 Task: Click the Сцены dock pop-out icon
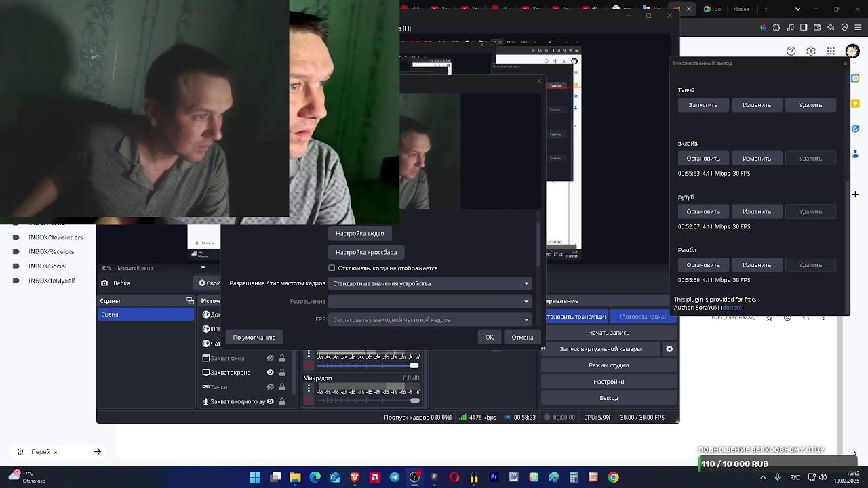(190, 300)
